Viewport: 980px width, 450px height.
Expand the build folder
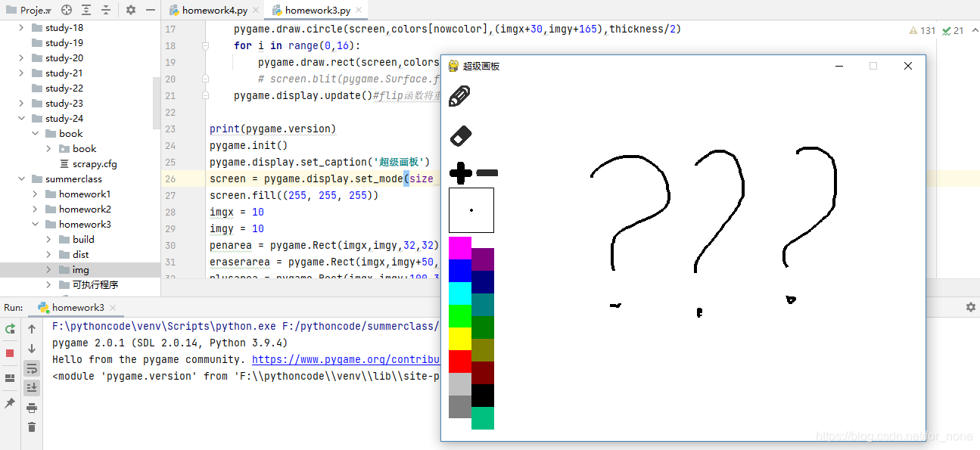click(48, 240)
